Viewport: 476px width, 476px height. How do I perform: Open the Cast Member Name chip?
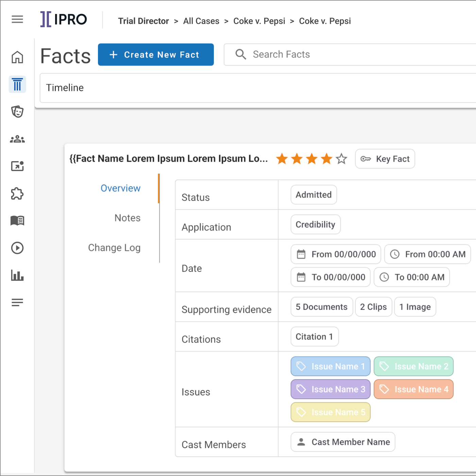pyautogui.click(x=343, y=442)
